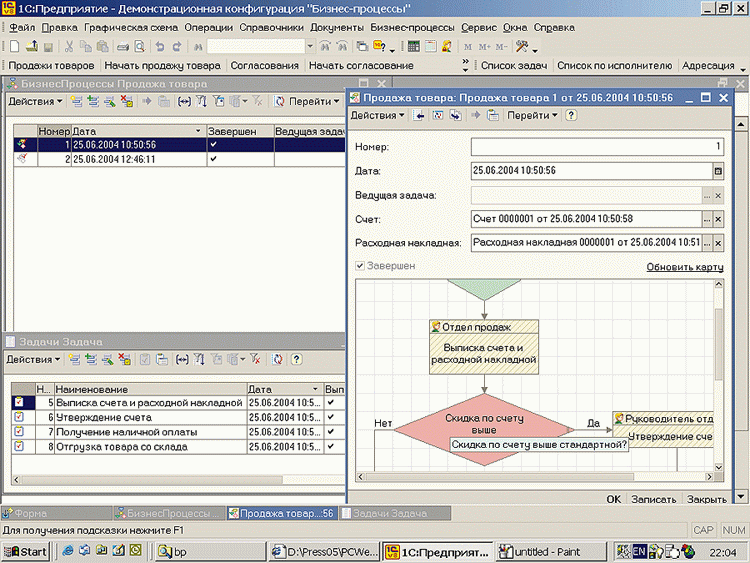The height and width of the screenshot is (563, 750).
Task: Click Начать продажу товара toolbar button
Action: (162, 66)
